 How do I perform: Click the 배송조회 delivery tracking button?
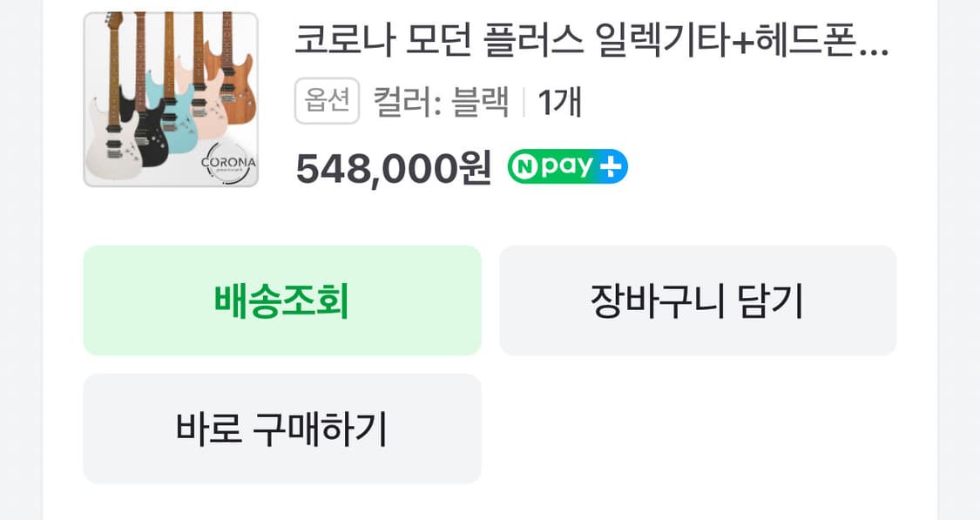(x=281, y=300)
